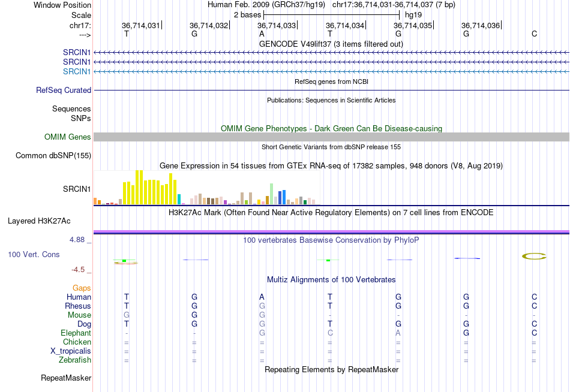Click the gray OMIM Genes item bar
Screen dimensions: 570x392
[x=331, y=137]
